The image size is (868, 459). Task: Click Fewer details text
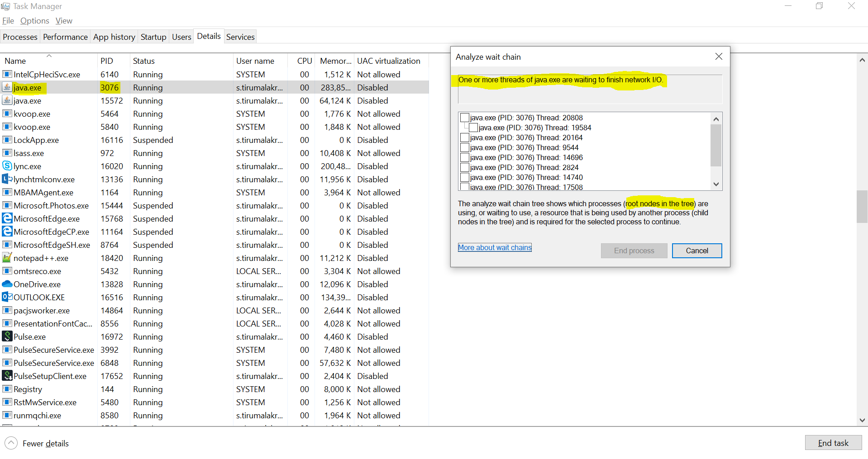point(46,444)
